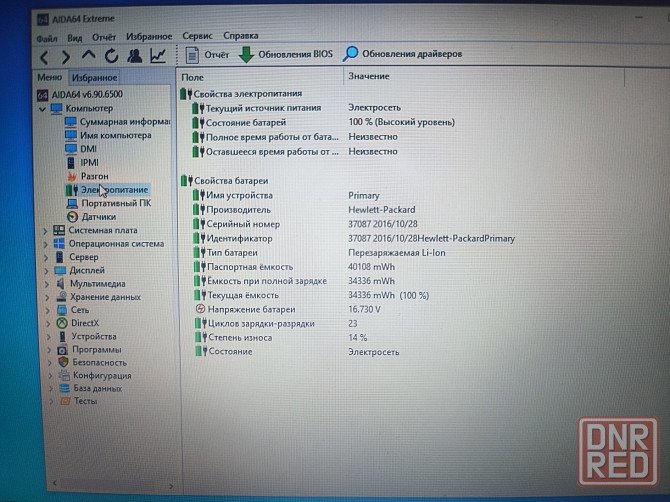Screen dimensions: 670x502
Task: Click the Значение column header
Action: point(369,76)
